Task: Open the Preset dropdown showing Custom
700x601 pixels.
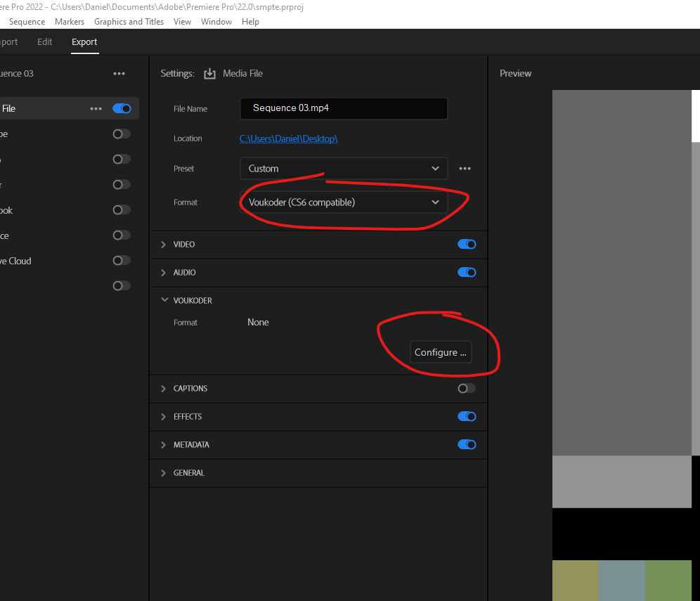Action: pyautogui.click(x=344, y=169)
